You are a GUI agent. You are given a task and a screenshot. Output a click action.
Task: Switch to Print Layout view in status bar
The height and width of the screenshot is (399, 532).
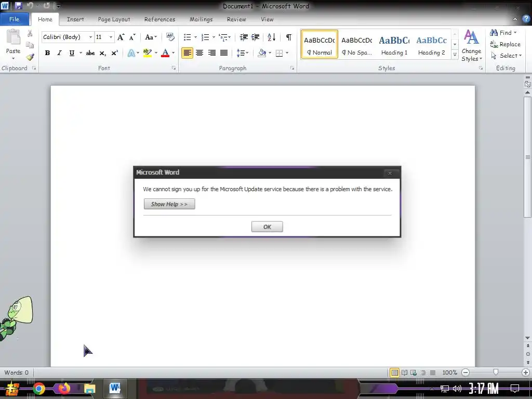point(395,373)
